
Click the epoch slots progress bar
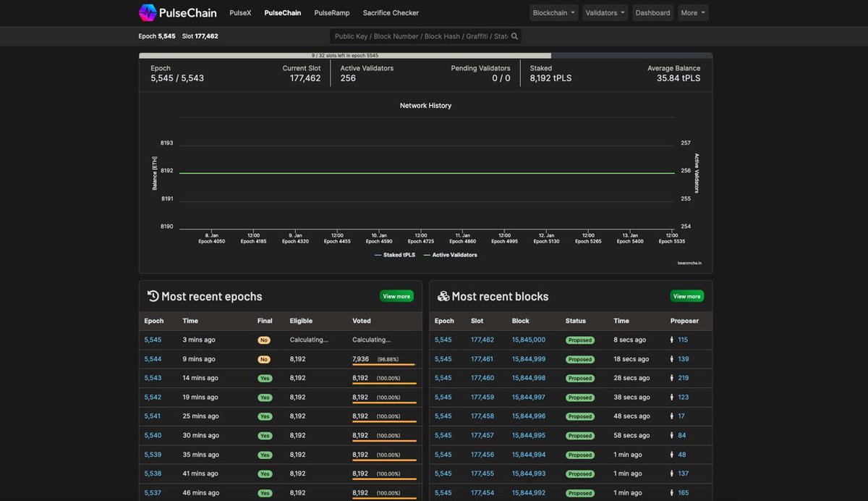[425, 56]
